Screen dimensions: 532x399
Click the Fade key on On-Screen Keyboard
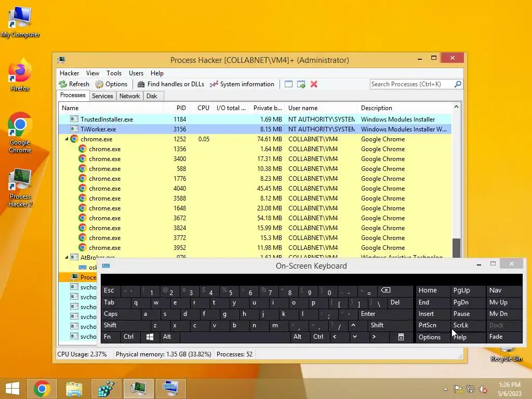point(504,337)
